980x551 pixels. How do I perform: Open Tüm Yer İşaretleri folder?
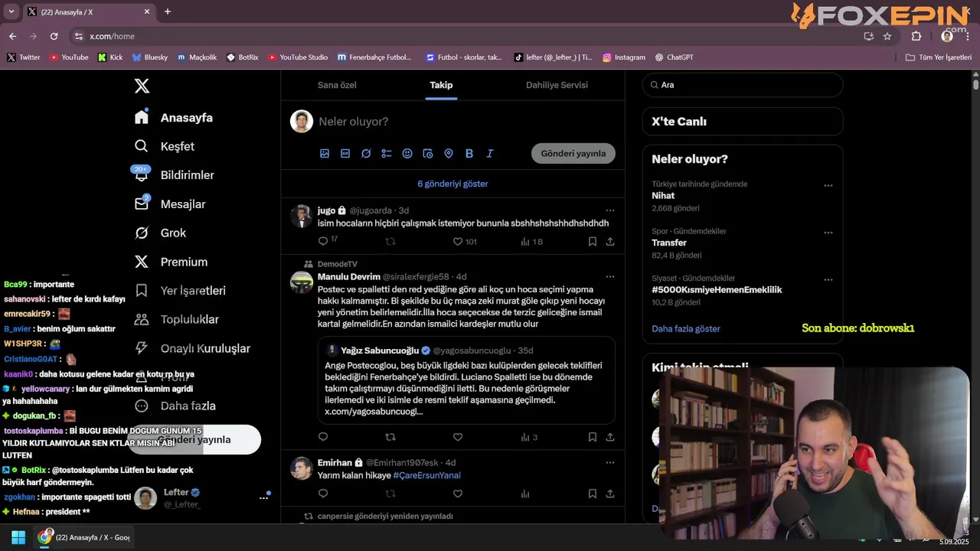click(x=938, y=57)
